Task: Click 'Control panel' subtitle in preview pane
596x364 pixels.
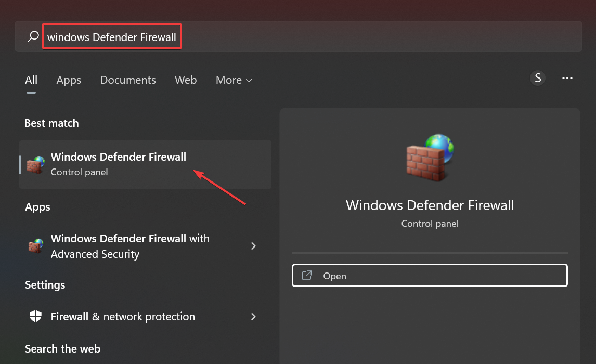Action: (x=430, y=224)
